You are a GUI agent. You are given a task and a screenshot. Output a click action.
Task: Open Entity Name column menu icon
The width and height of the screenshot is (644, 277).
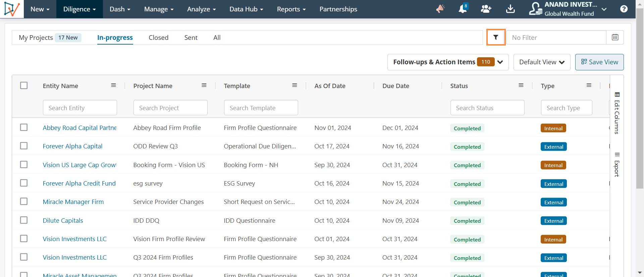(113, 85)
